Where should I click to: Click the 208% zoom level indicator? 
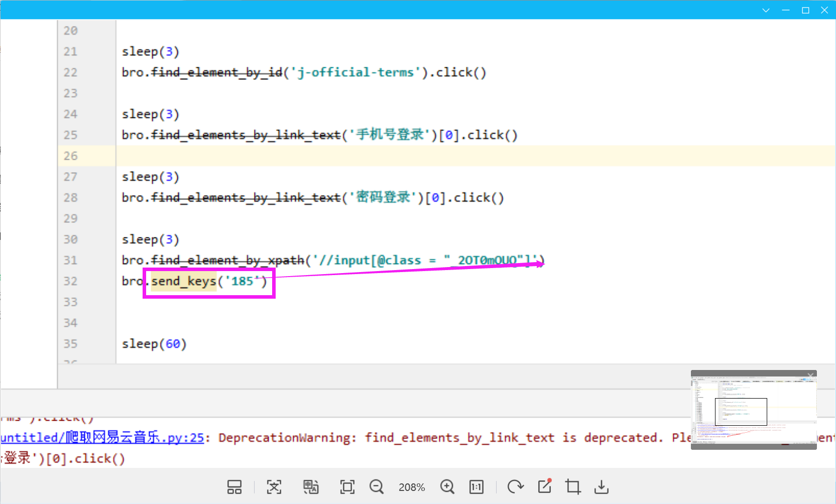412,487
